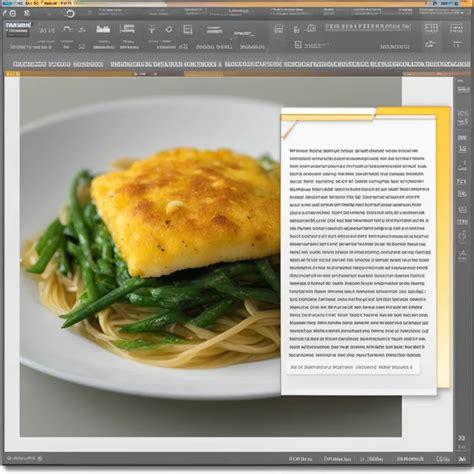Select the T-shaped text tool icon
The image size is (474, 474).
tap(152, 30)
